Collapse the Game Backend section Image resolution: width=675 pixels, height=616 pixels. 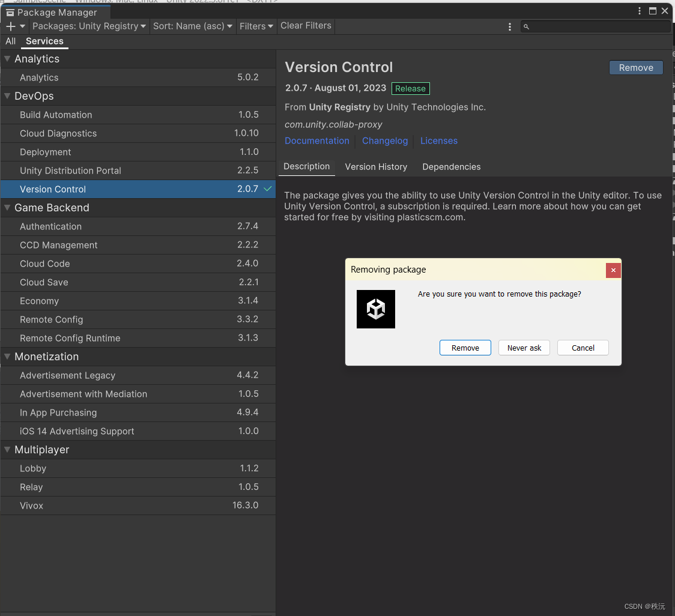click(x=7, y=207)
